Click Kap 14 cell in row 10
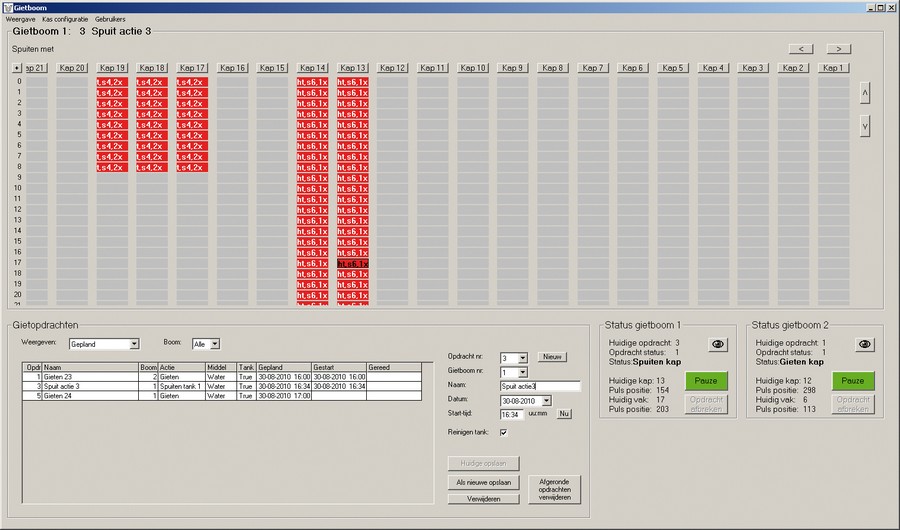The height and width of the screenshot is (530, 900). (312, 189)
